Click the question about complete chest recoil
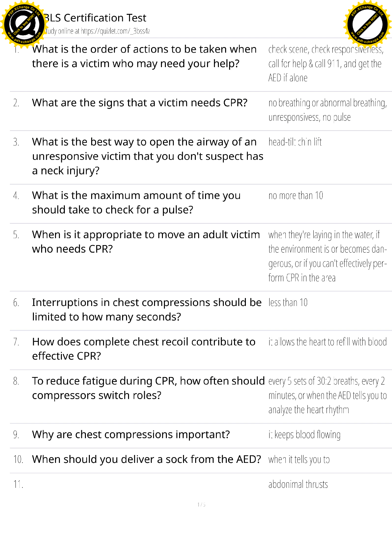This screenshot has width=392, height=554. (x=144, y=349)
